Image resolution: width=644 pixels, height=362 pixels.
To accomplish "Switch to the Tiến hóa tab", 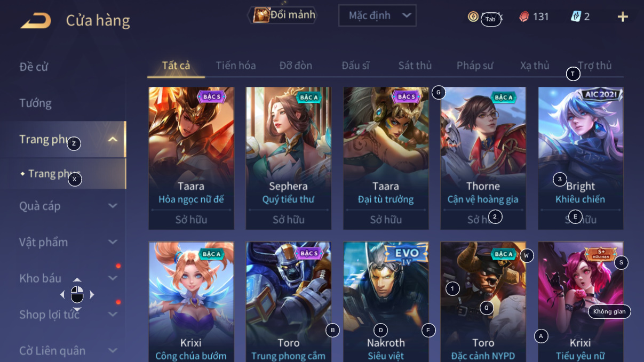I will [236, 66].
